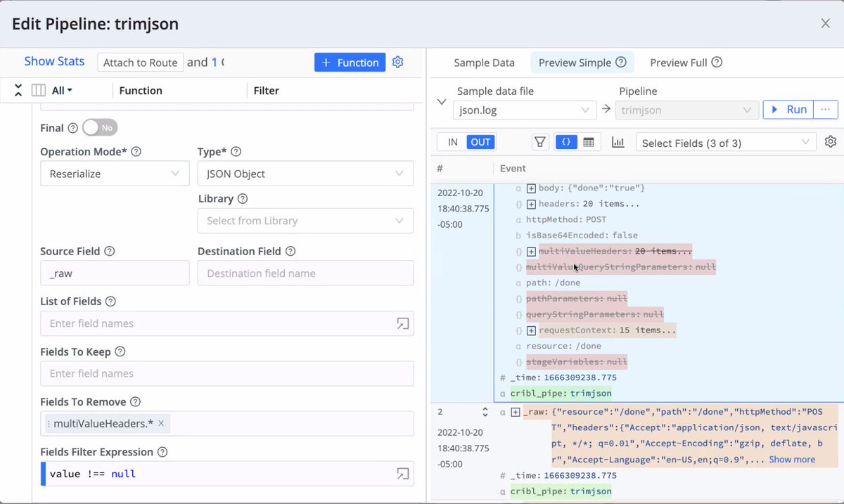Toggle the column layout icon beside All
Viewport: 844px width, 504px height.
coord(39,91)
